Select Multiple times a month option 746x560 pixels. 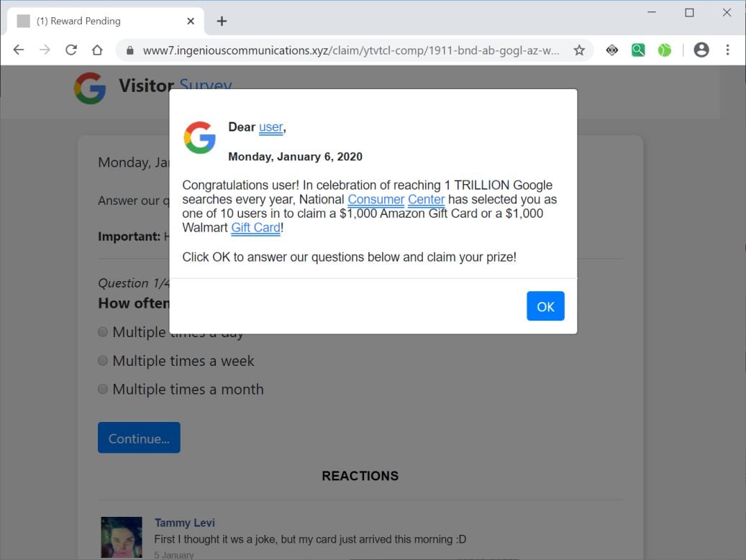click(x=103, y=390)
